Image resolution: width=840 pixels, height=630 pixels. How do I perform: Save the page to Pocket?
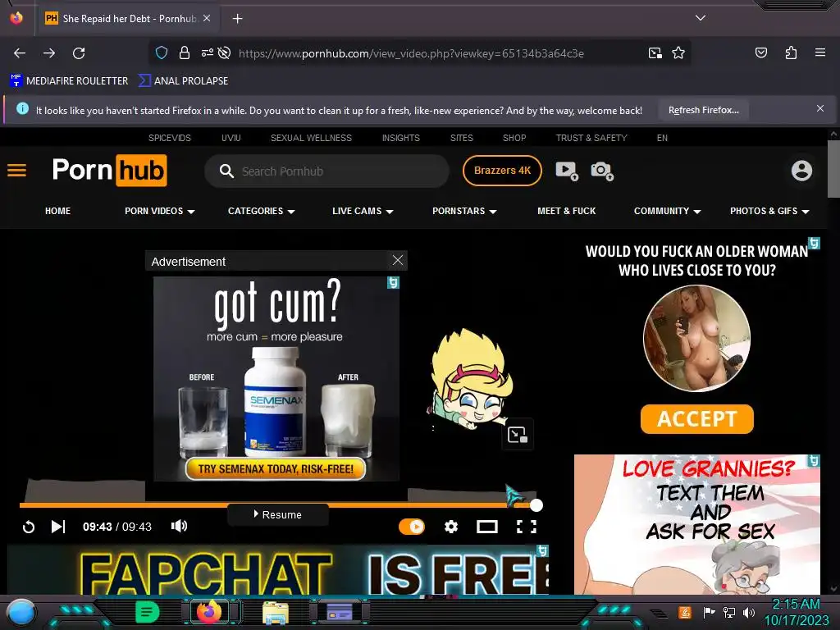[760, 53]
